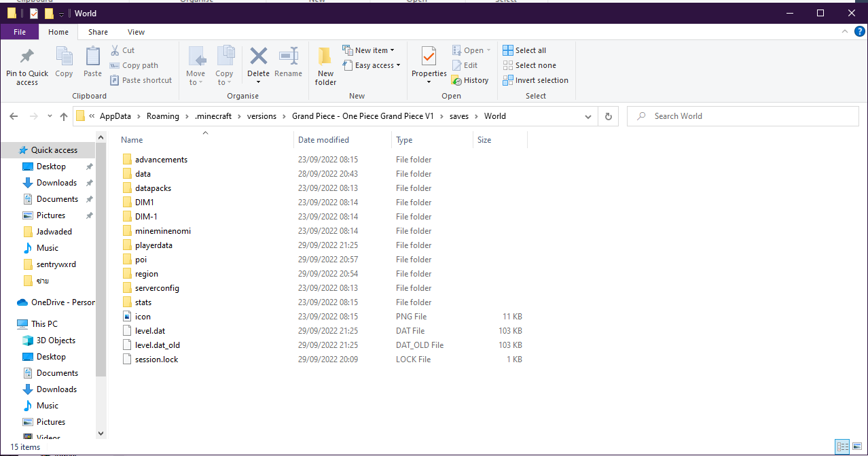Collapse the ribbon with chevron

click(x=844, y=32)
